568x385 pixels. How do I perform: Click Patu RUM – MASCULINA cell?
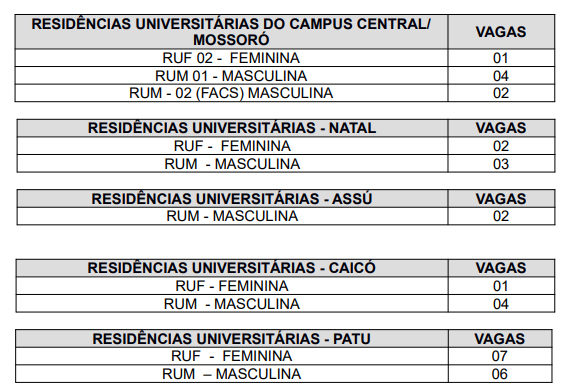point(232,374)
